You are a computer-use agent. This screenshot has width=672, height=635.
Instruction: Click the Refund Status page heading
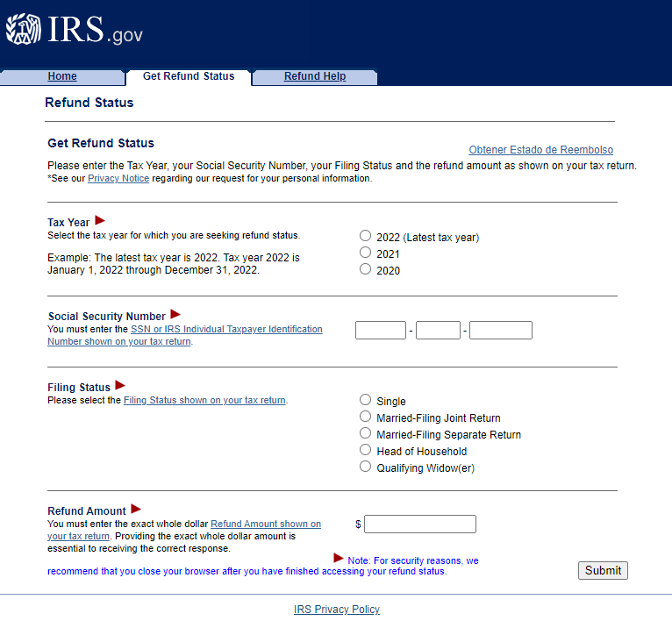point(89,103)
